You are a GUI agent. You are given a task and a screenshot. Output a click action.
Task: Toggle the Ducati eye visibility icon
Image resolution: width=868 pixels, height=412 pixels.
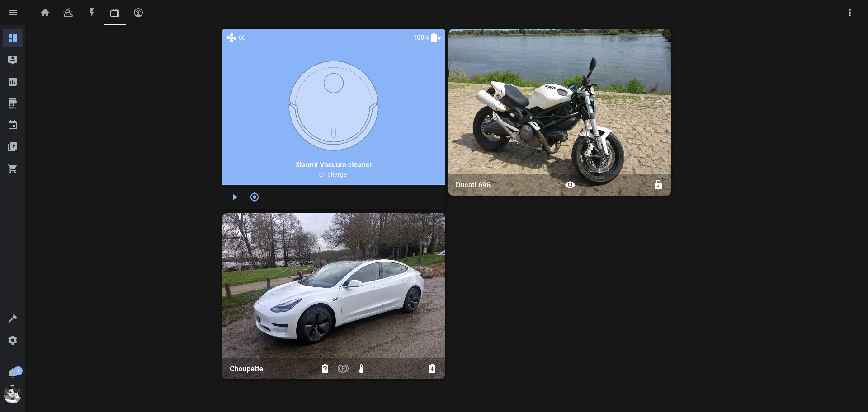570,185
